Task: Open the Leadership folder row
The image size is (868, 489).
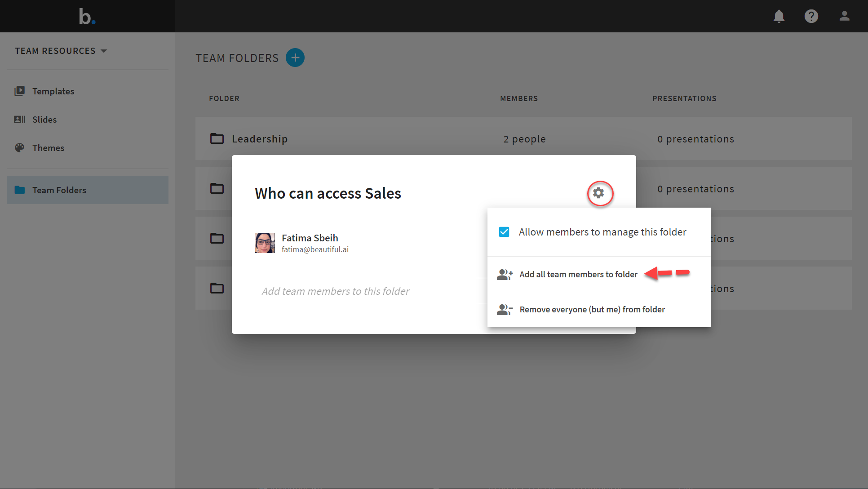Action: tap(523, 138)
